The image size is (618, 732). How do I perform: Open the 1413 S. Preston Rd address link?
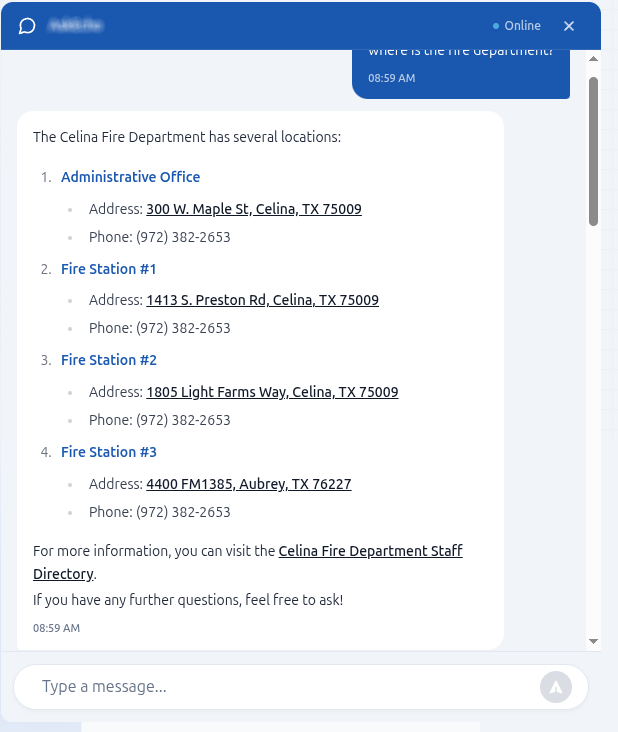(x=262, y=300)
